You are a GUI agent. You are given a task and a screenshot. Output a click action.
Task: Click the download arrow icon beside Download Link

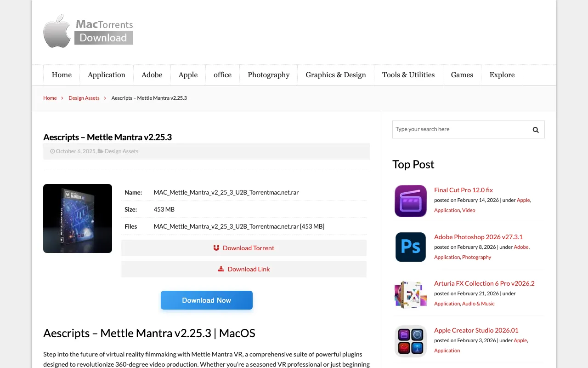point(221,269)
